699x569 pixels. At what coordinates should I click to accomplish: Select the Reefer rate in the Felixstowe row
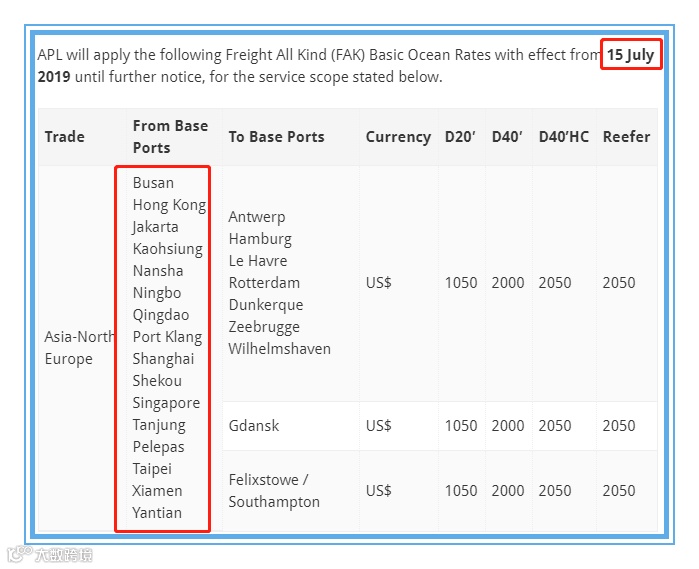click(619, 491)
